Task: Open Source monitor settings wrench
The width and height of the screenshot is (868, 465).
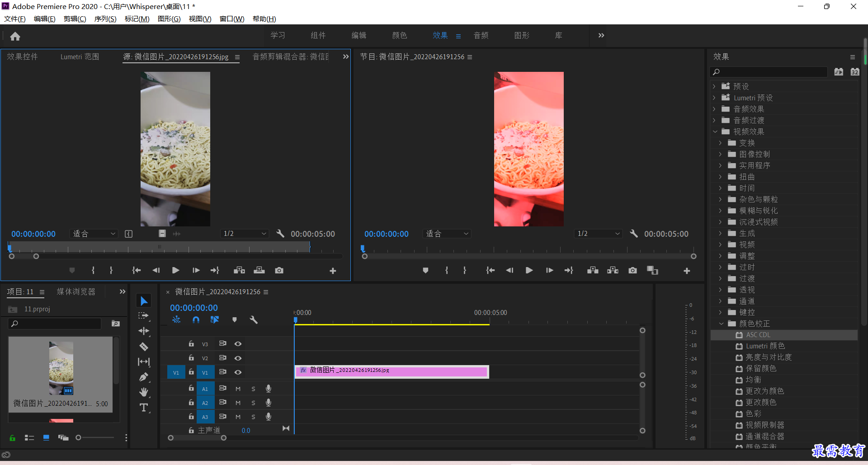Action: coord(280,234)
